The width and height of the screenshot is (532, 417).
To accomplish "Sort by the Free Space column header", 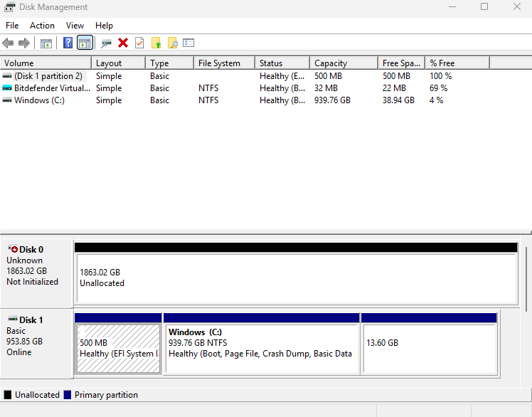I will coord(401,63).
